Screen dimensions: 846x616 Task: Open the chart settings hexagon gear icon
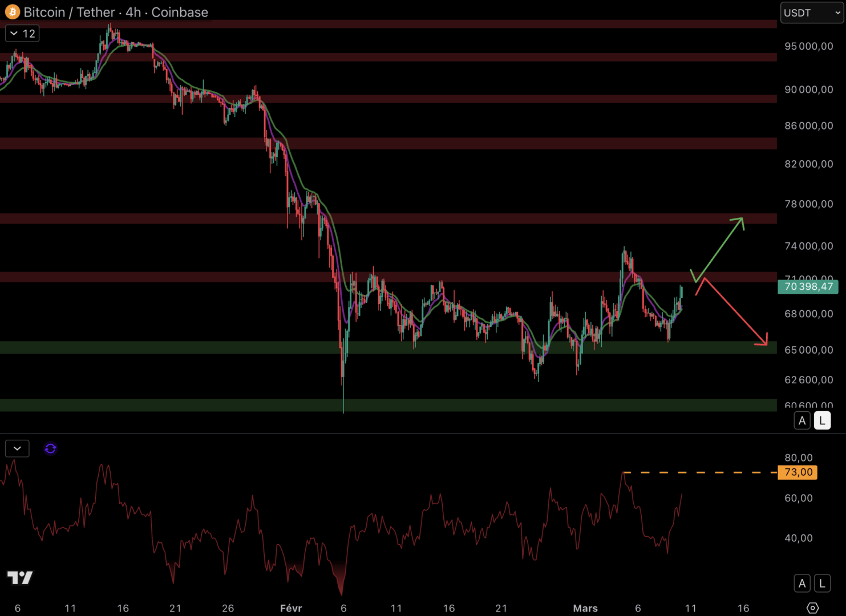813,608
